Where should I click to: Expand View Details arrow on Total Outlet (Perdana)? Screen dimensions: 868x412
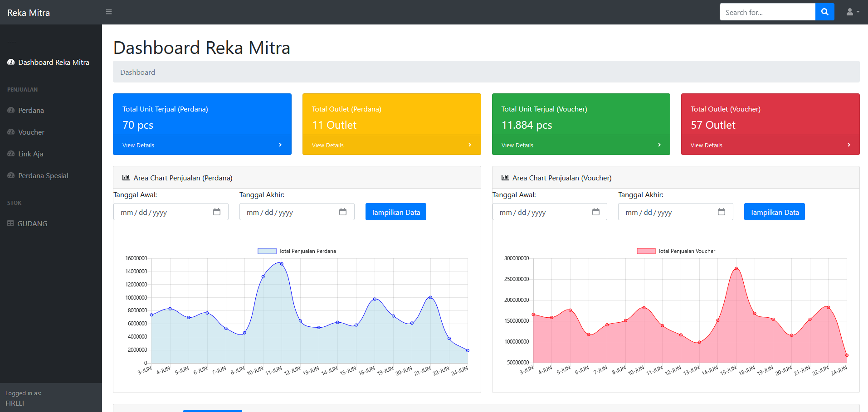point(470,145)
